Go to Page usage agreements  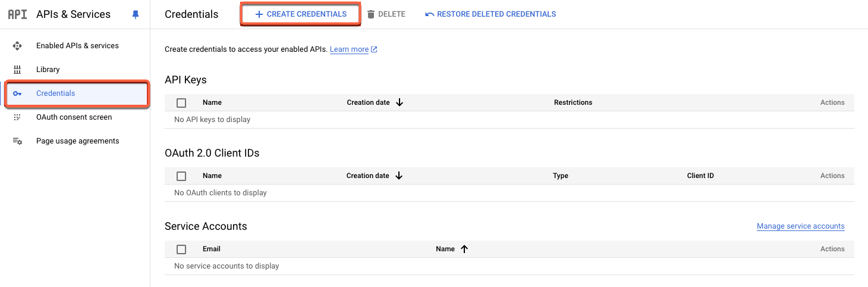pos(77,141)
